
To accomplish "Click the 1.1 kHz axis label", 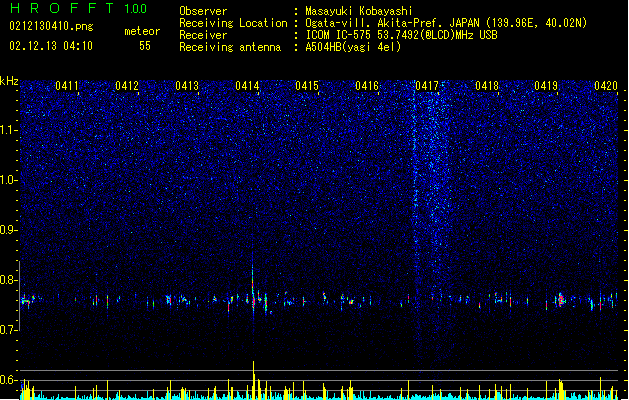I will click(9, 130).
